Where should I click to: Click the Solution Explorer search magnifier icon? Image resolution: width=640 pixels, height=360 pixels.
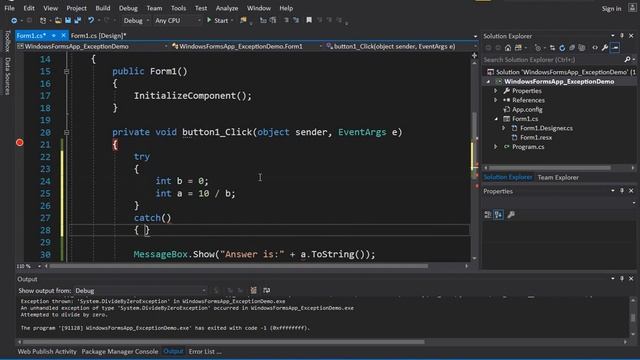point(627,60)
